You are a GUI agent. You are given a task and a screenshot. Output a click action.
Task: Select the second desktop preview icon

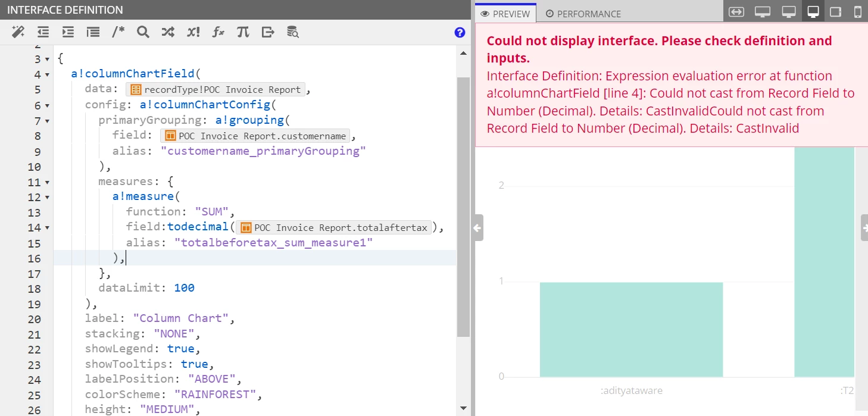(789, 12)
